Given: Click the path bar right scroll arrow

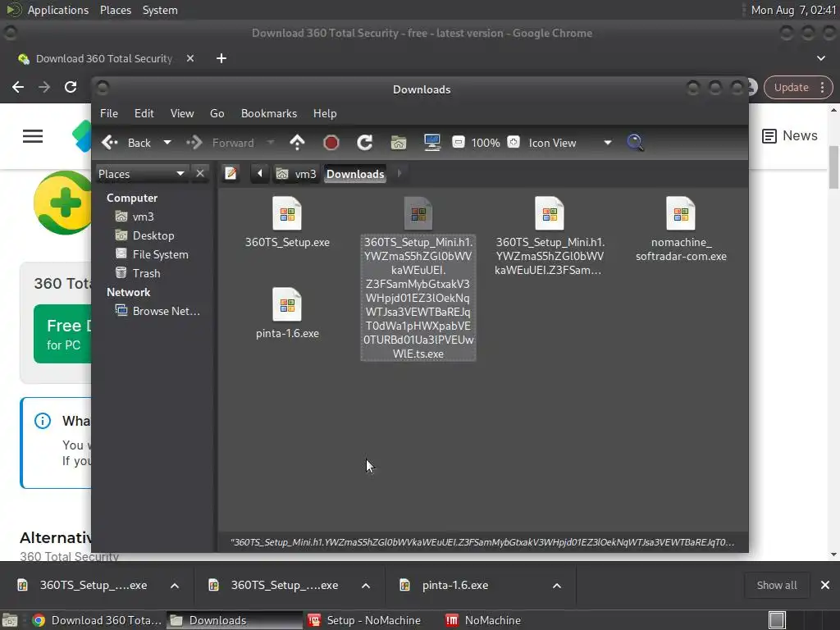Looking at the screenshot, I should tap(399, 174).
